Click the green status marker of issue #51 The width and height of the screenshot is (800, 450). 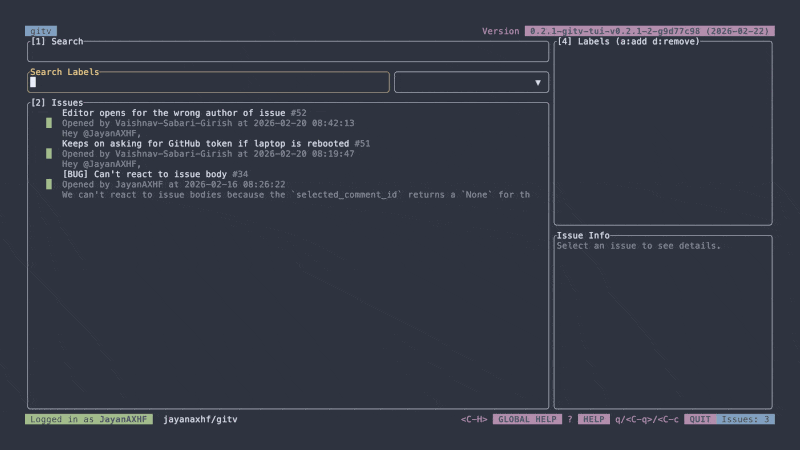click(49, 154)
